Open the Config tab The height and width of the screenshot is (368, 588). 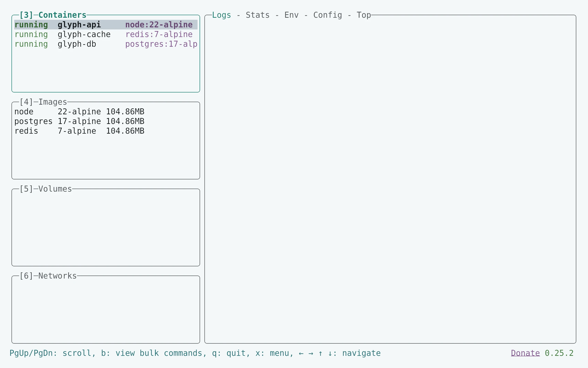(328, 15)
